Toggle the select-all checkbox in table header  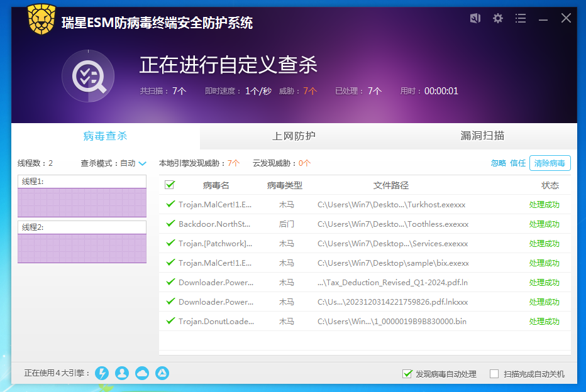(170, 185)
